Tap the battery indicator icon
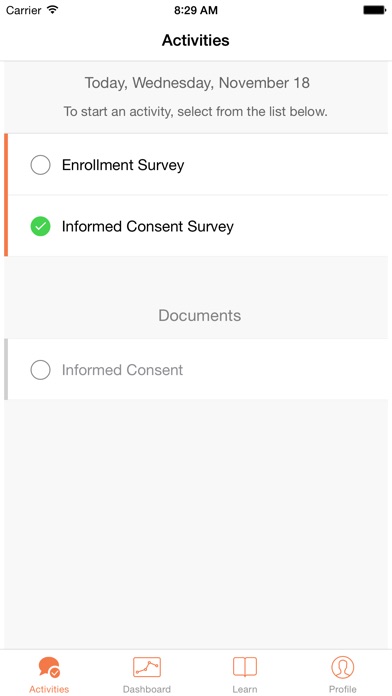 pos(374,10)
